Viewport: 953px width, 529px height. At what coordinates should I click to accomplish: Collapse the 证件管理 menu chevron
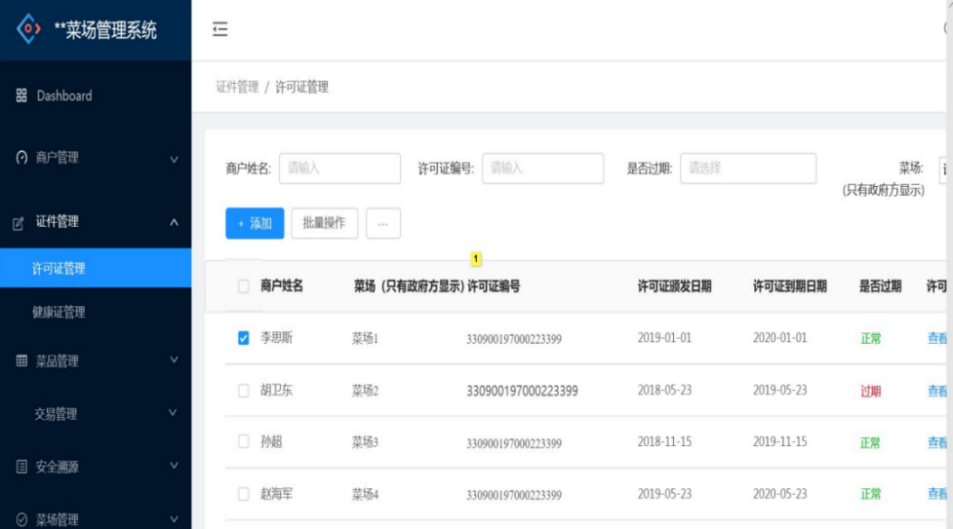[174, 222]
